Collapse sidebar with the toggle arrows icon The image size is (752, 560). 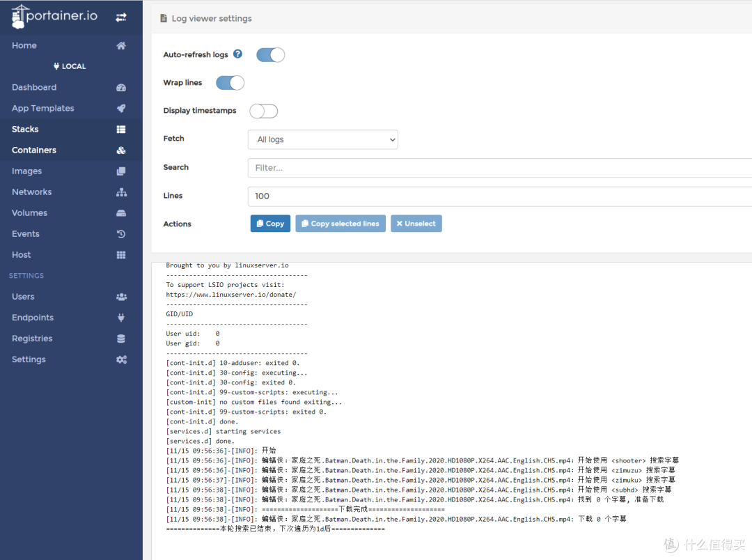[121, 17]
